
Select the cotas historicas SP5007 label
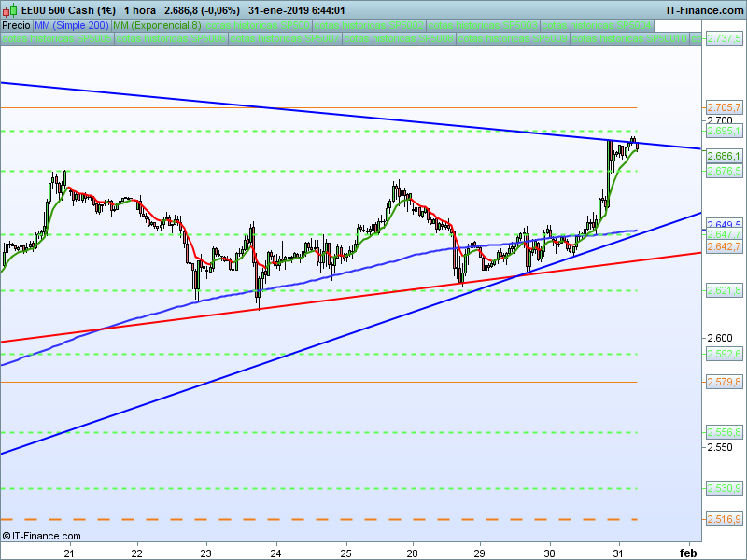(285, 38)
